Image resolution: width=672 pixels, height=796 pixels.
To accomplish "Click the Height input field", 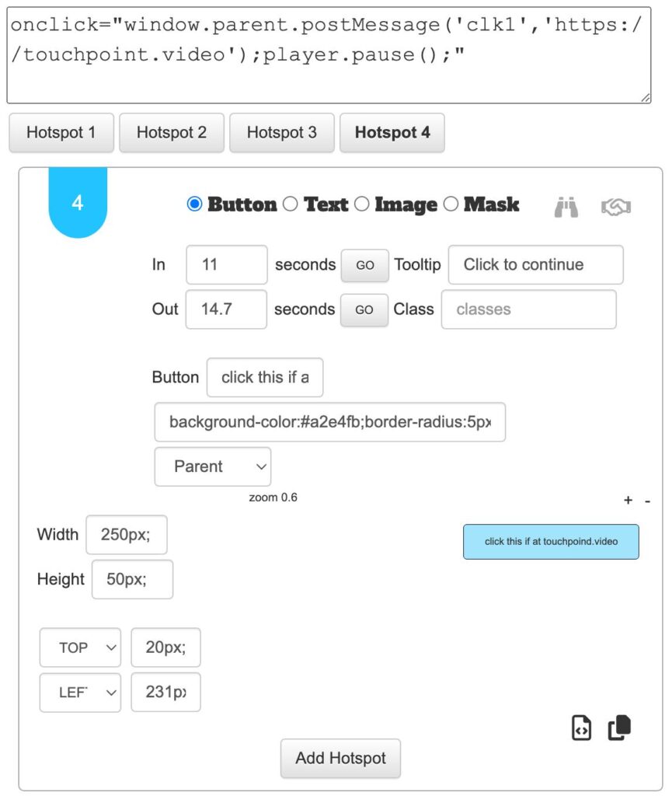I will pos(132,579).
